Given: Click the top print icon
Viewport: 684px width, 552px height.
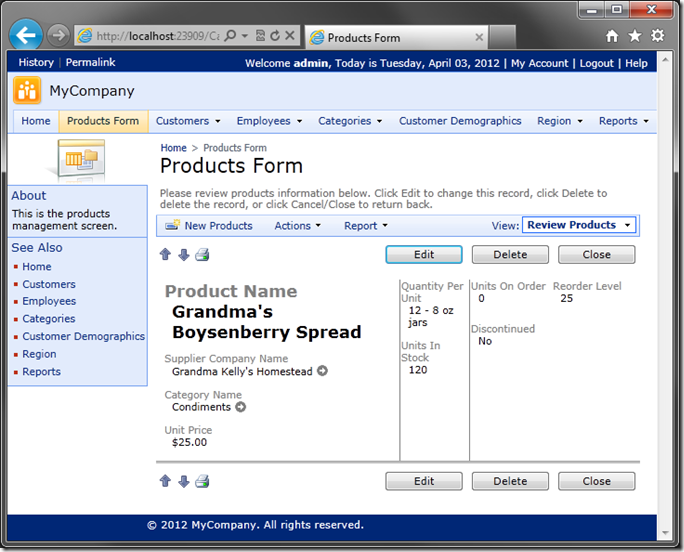Looking at the screenshot, I should pos(202,255).
